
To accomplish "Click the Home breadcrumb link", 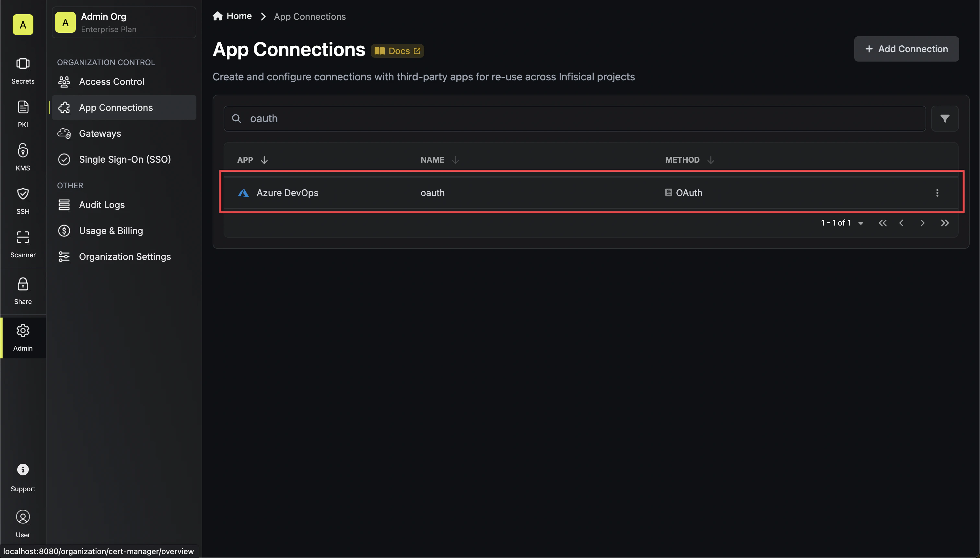I will coord(232,16).
